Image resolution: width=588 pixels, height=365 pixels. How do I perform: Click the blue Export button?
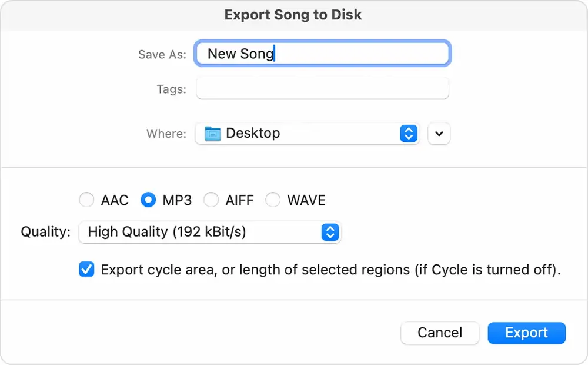click(x=526, y=333)
